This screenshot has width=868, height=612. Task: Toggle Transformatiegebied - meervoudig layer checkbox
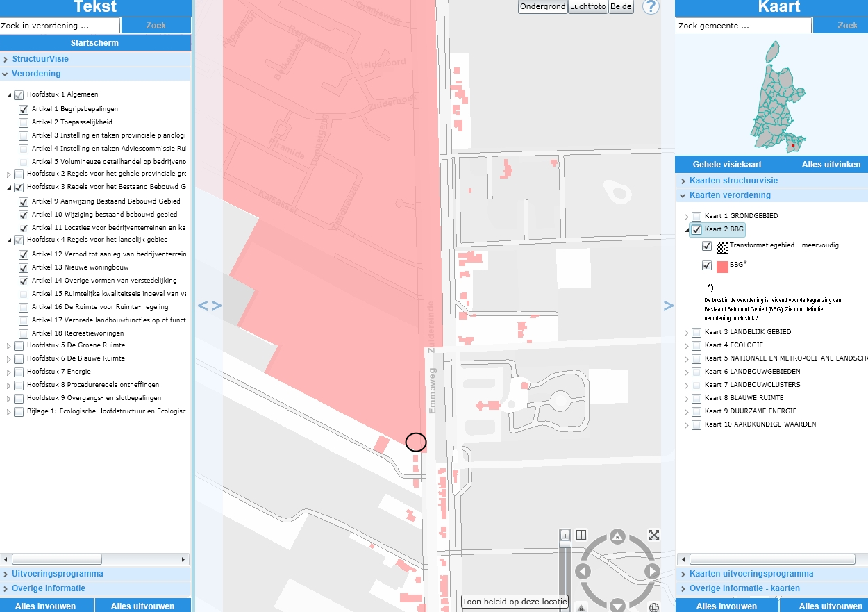pyautogui.click(x=707, y=246)
